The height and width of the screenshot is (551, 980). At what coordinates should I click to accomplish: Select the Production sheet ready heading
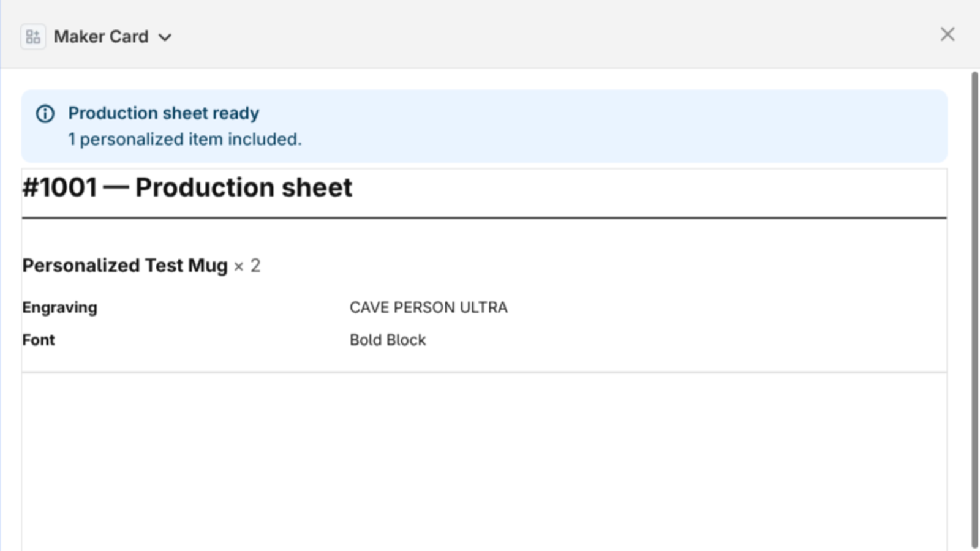(x=164, y=113)
